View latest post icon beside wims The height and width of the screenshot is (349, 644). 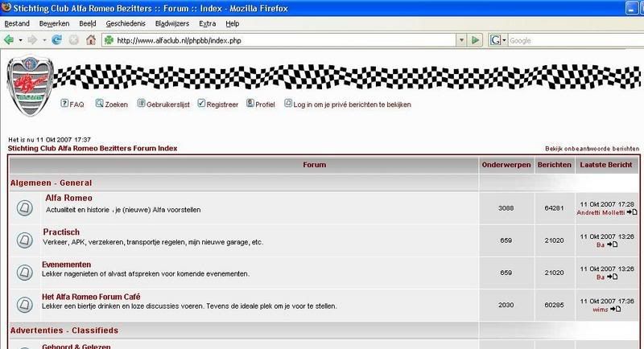tap(615, 309)
